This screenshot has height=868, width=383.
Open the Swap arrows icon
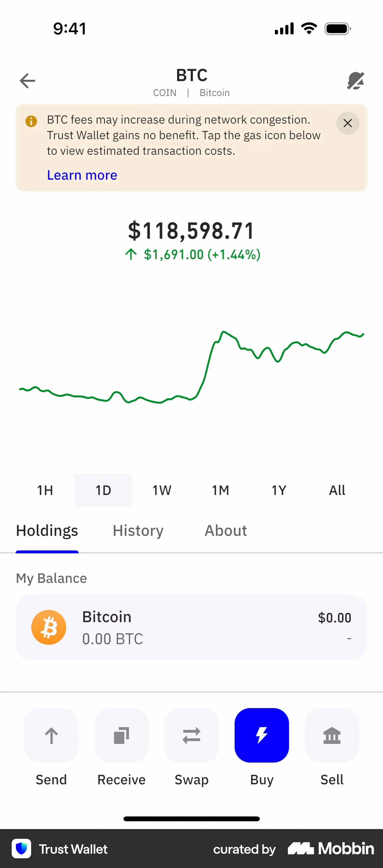191,735
